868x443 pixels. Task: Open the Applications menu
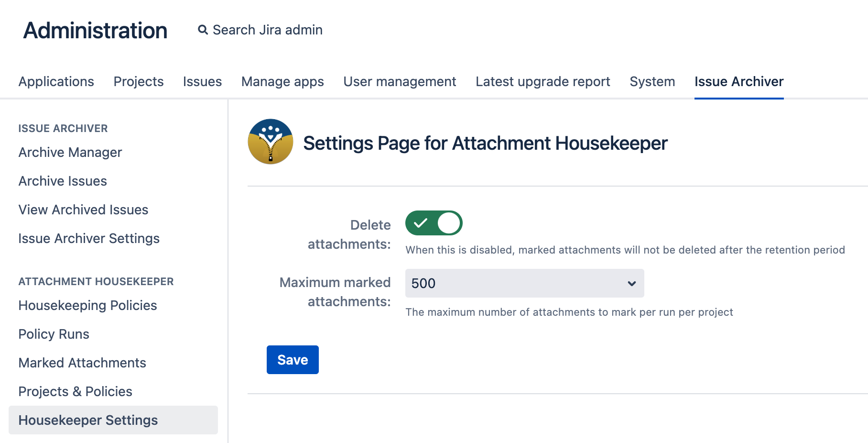click(56, 81)
